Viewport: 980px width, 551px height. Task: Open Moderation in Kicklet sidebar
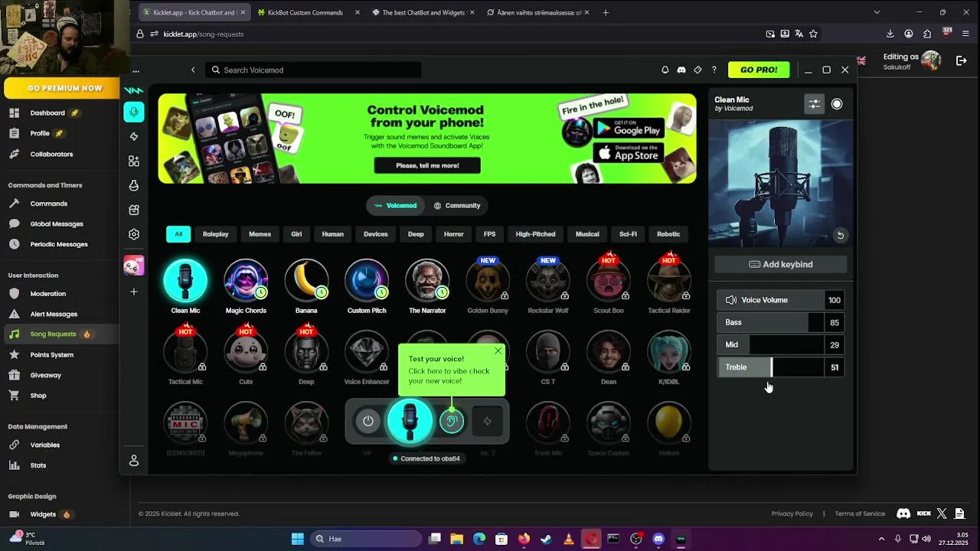[47, 294]
